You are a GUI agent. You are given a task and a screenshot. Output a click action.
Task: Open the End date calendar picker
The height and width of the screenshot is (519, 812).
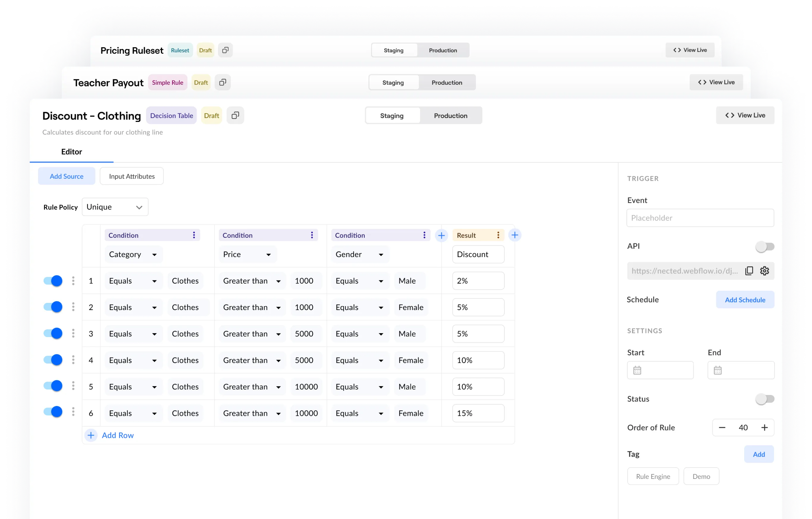[718, 370]
